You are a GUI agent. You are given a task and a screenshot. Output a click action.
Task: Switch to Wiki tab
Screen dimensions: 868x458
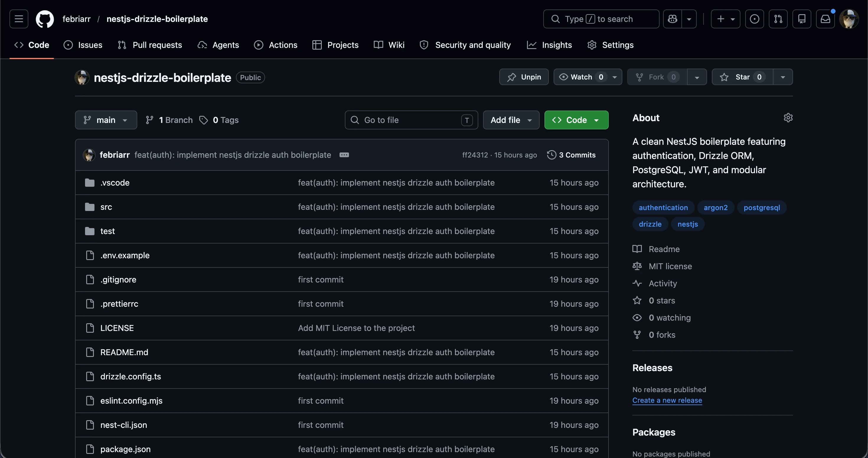pos(389,45)
